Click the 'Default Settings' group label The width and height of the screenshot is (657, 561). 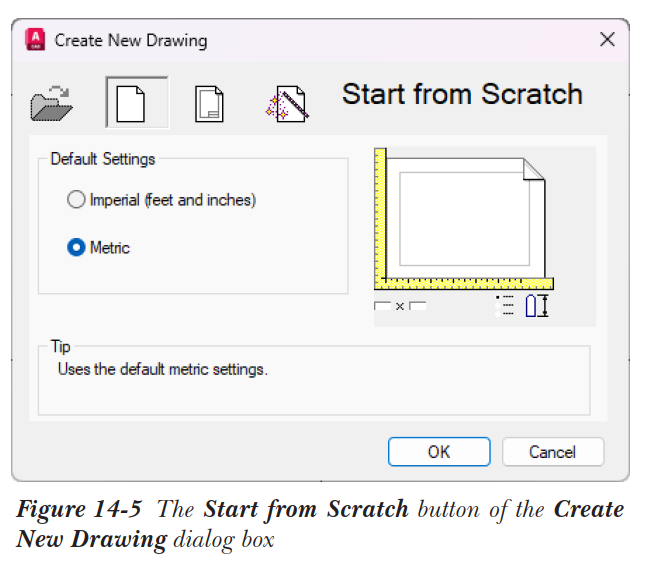103,159
